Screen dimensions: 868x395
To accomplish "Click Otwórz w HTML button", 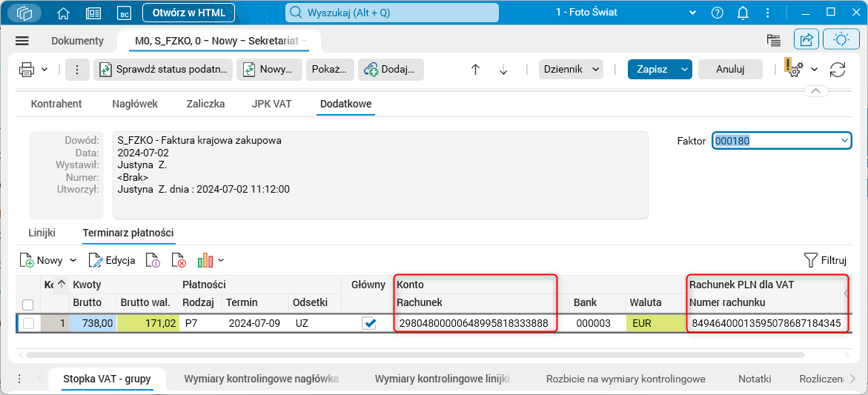I will point(188,12).
